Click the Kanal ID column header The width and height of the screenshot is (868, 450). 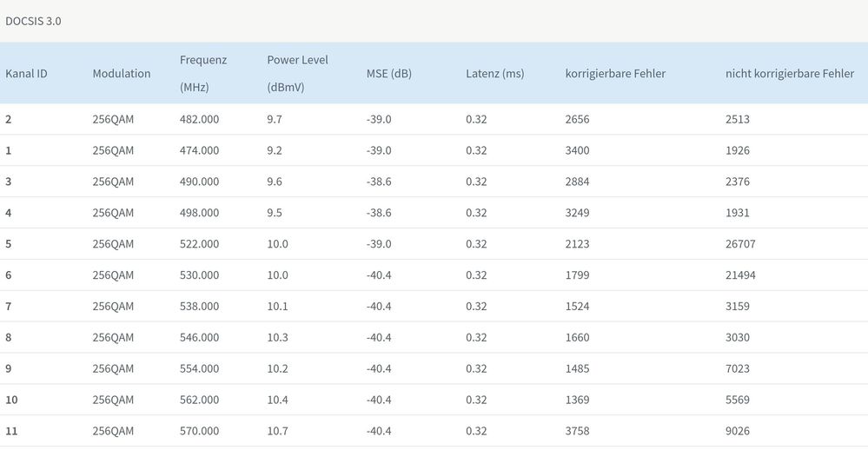pyautogui.click(x=26, y=74)
